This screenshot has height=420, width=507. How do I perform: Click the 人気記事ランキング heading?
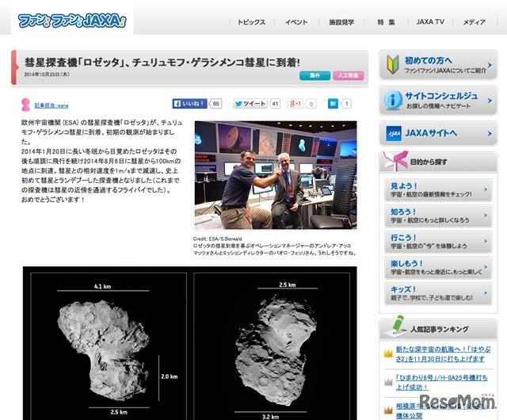pos(440,330)
